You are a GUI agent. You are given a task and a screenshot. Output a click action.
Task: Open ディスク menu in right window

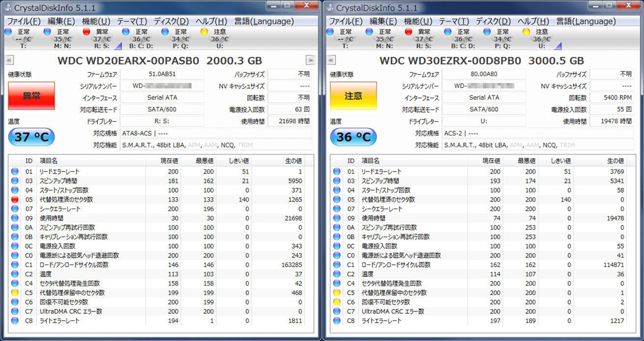(x=493, y=21)
